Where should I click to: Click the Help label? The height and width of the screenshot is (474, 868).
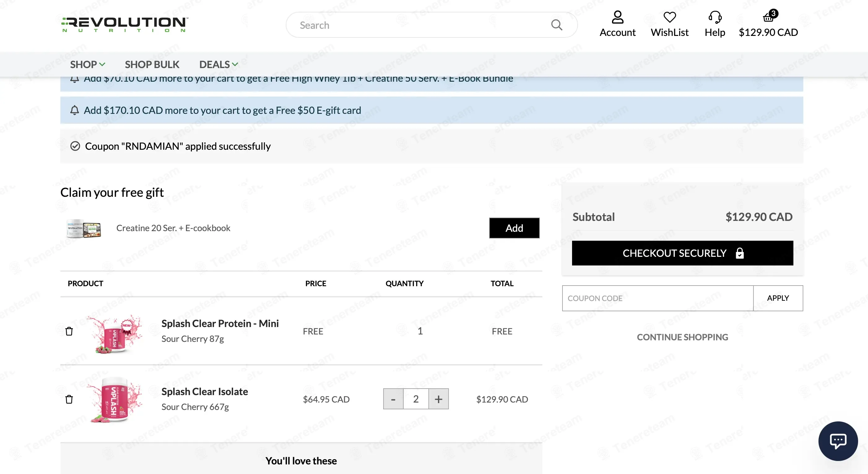tap(715, 32)
